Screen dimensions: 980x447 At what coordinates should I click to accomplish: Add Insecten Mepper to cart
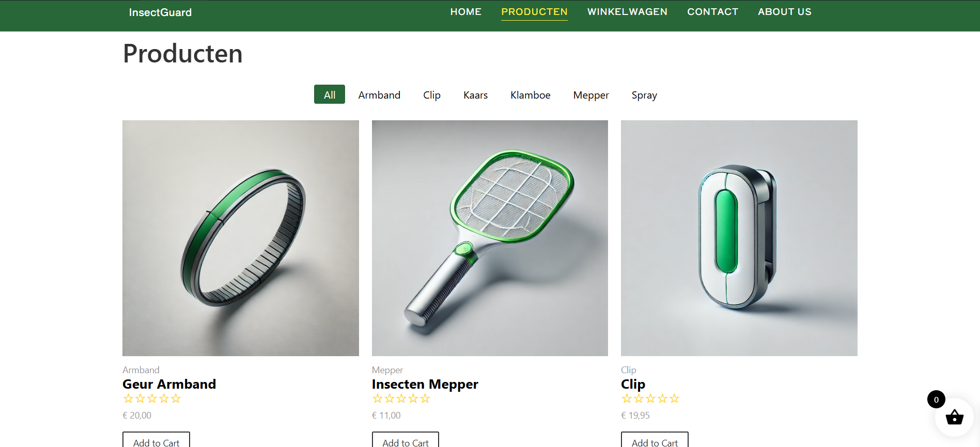tap(406, 440)
